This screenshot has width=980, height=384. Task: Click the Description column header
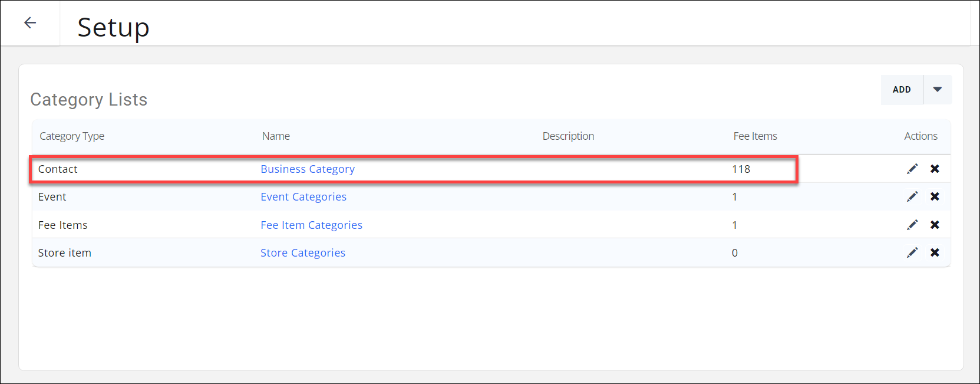568,136
